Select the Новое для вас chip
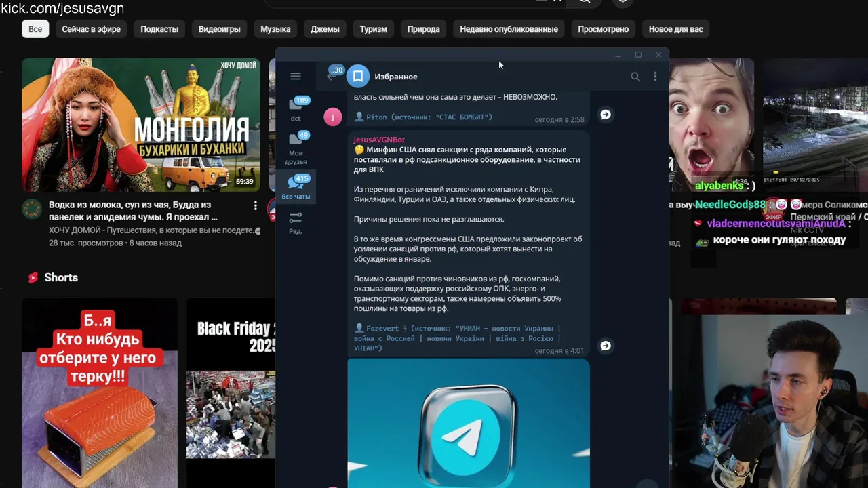Image resolution: width=868 pixels, height=488 pixels. point(676,29)
